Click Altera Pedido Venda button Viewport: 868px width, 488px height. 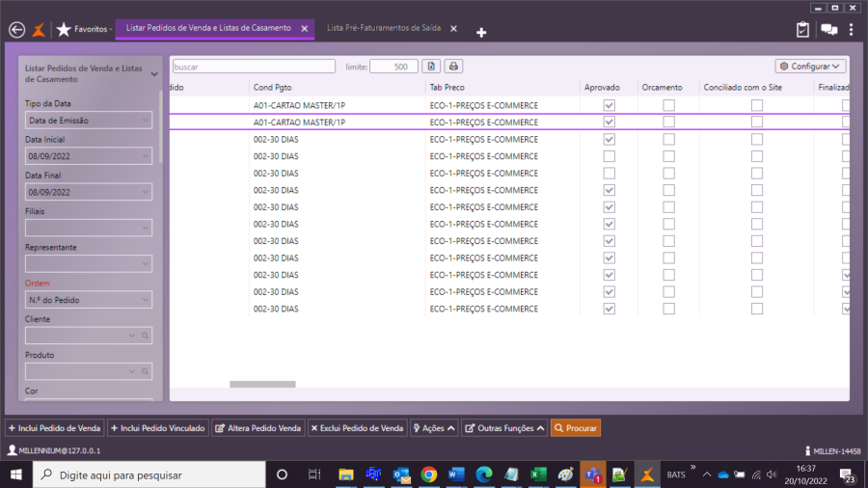pyautogui.click(x=258, y=428)
